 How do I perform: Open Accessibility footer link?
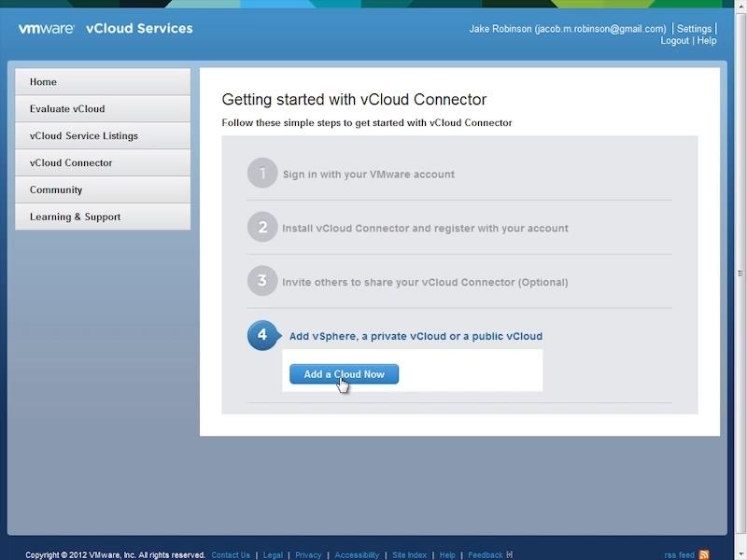click(357, 555)
